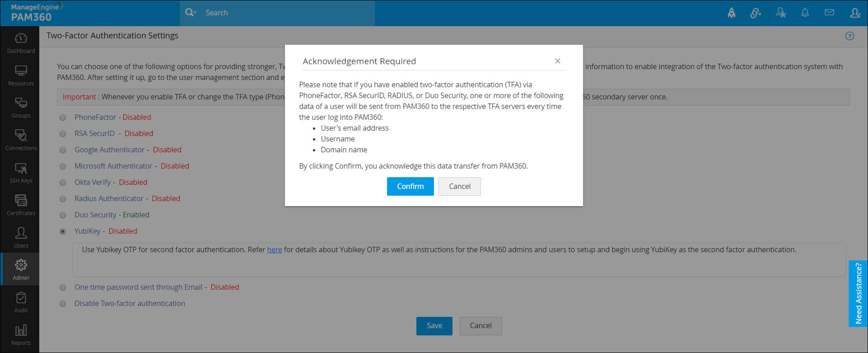Click the Two-Factor Authentication Settings heading

pyautogui.click(x=112, y=36)
